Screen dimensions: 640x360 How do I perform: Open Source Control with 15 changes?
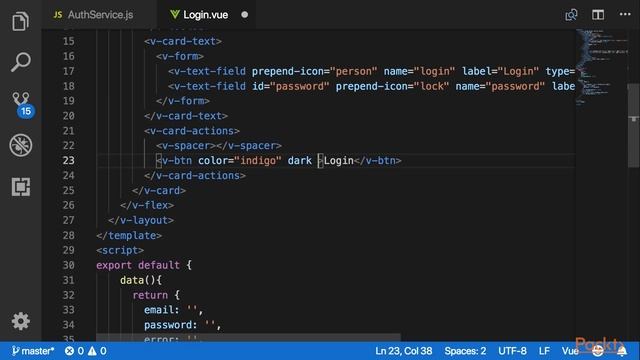click(x=22, y=104)
